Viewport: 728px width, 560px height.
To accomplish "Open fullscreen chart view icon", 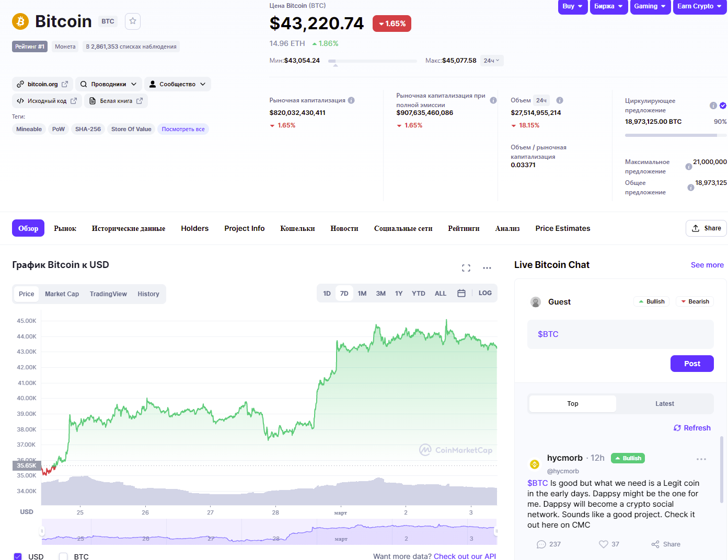I will 466,268.
